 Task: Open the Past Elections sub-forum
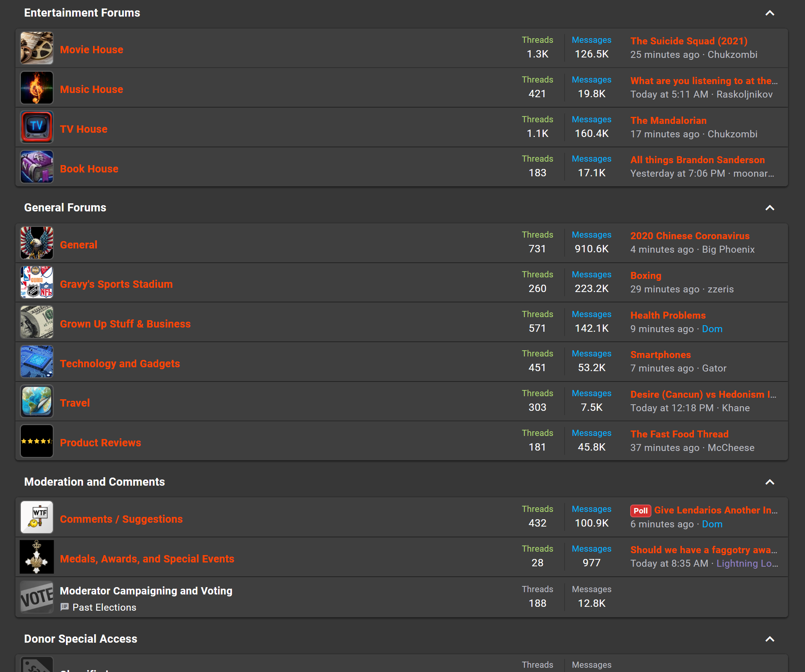point(104,608)
